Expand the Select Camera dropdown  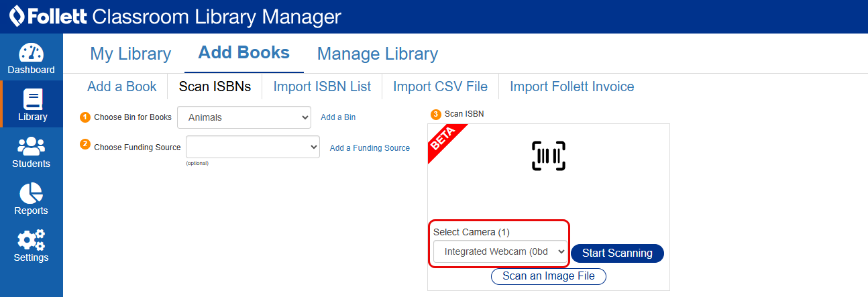tap(500, 252)
